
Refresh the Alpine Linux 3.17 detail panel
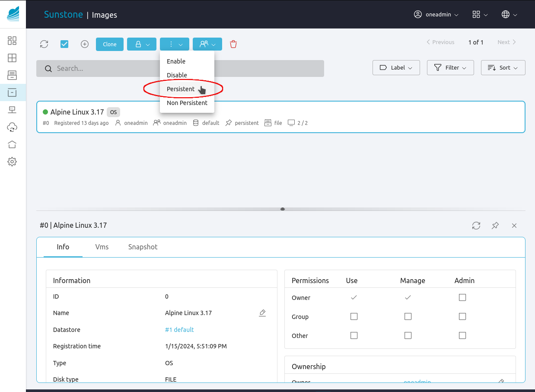click(476, 226)
